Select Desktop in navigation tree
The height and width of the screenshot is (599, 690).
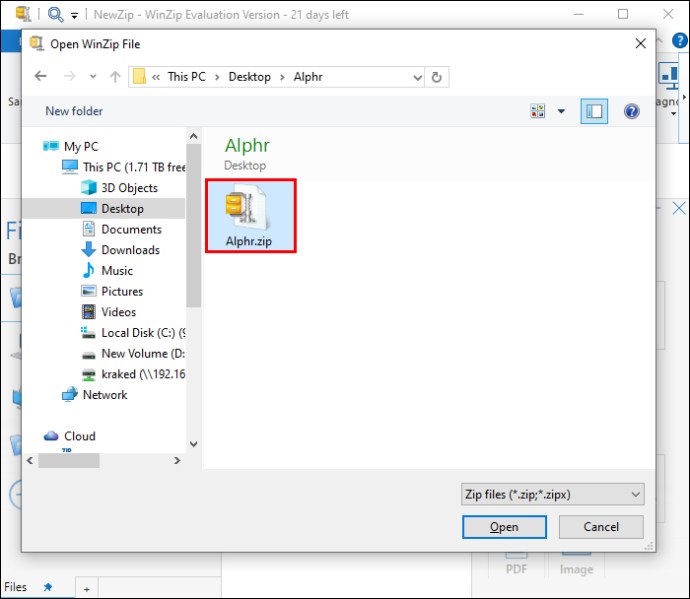pos(122,209)
